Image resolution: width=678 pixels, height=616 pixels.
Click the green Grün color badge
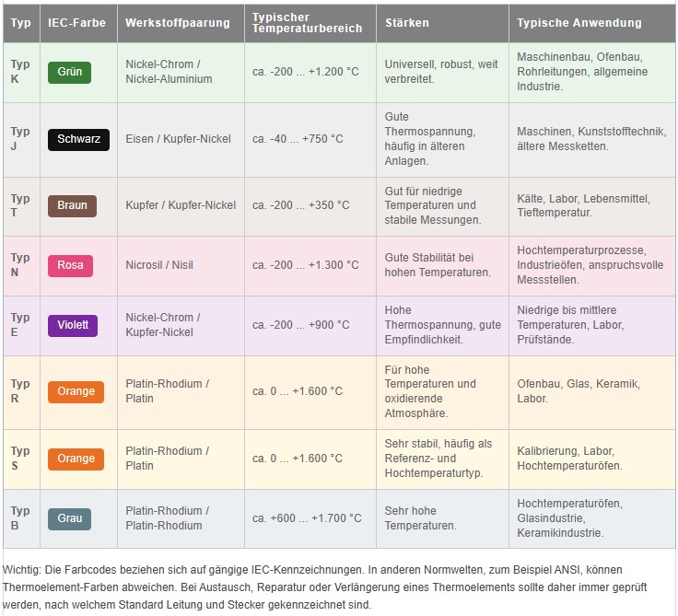[69, 72]
